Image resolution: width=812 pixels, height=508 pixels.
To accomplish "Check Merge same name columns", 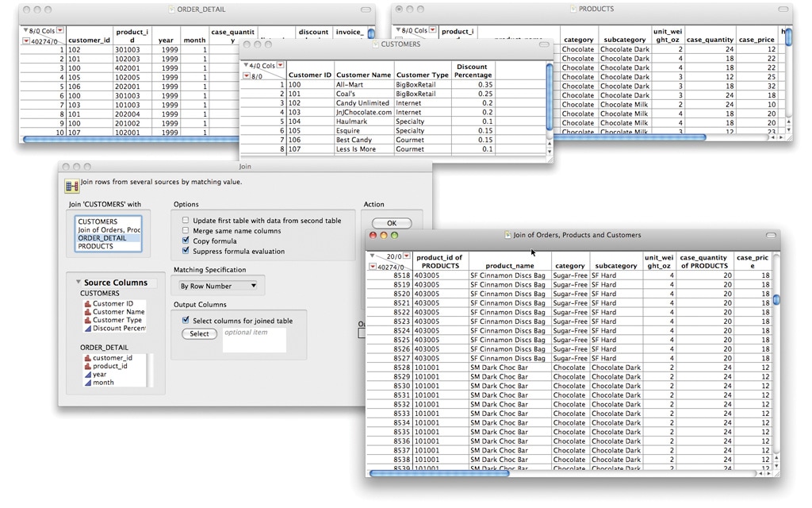I will [186, 231].
